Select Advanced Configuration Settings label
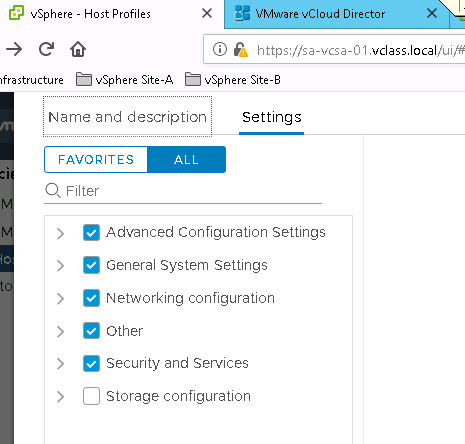Image resolution: width=465 pixels, height=444 pixels. [x=216, y=232]
